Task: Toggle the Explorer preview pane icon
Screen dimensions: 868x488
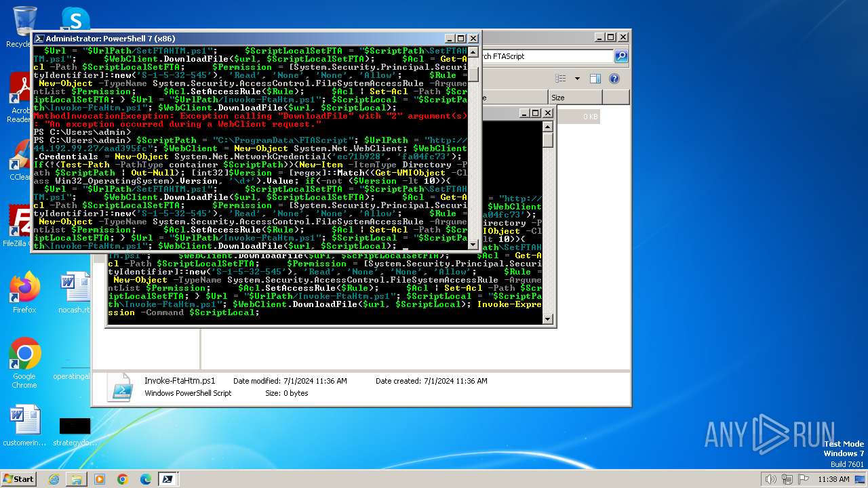Action: tap(595, 79)
